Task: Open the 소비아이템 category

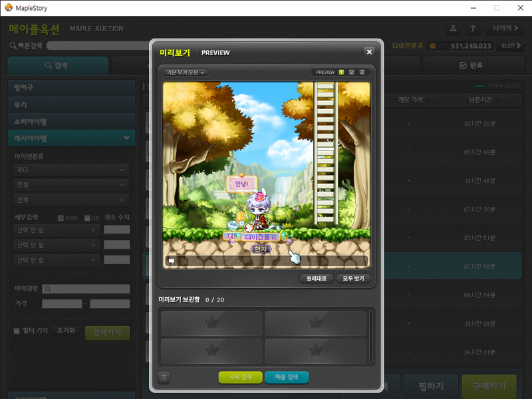Action: [72, 122]
